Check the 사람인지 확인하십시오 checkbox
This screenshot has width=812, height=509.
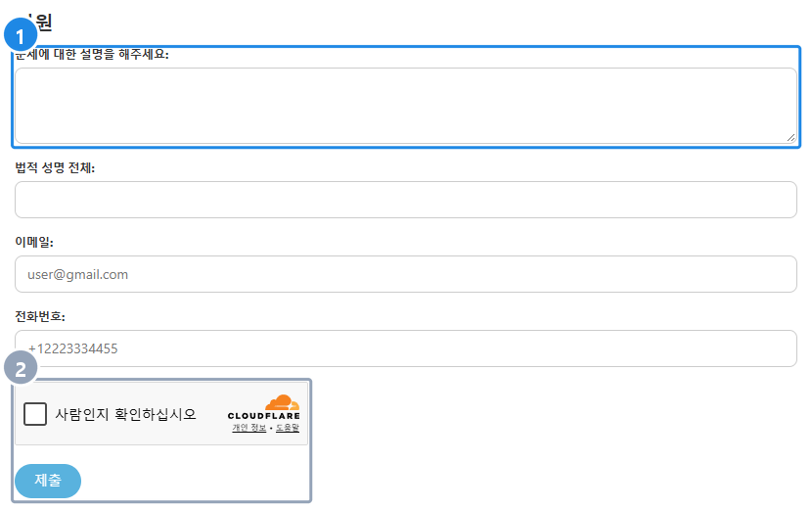point(35,414)
